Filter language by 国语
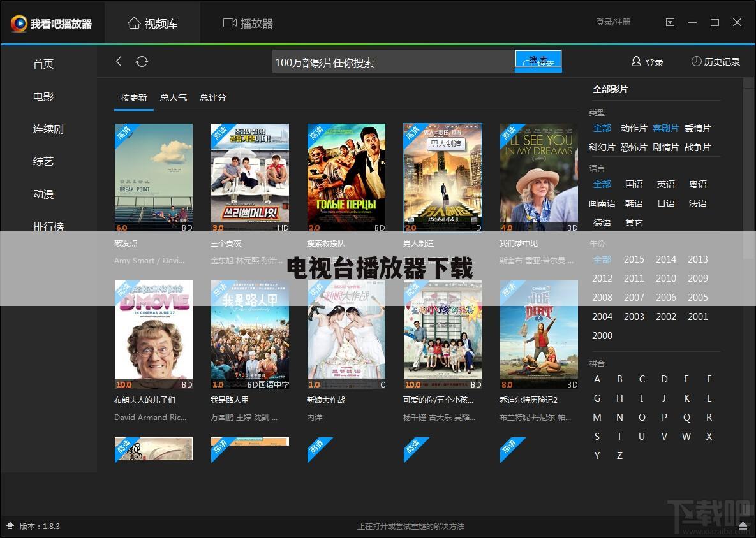Screen dimensions: 756x538 click(634, 184)
